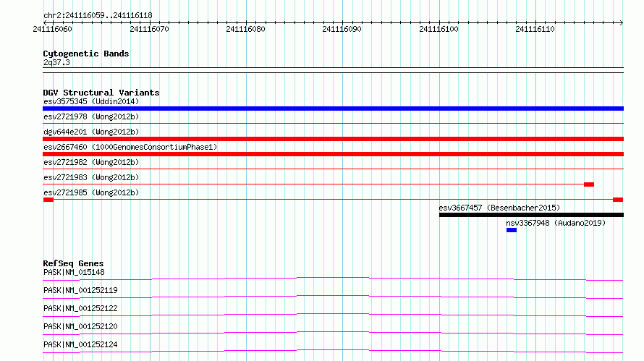The image size is (644, 361).
Task: Open transcript PASK|NM_001252119
Action: (80, 290)
